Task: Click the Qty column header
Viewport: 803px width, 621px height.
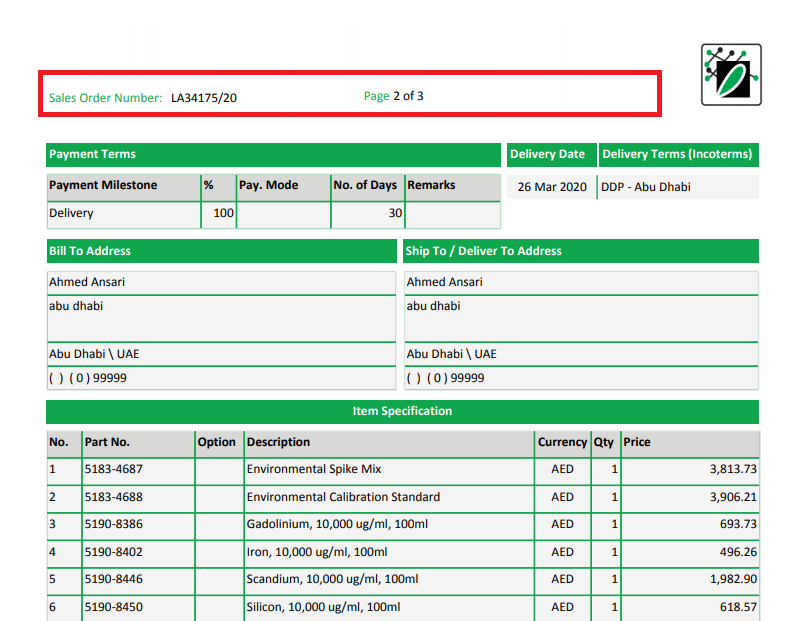Action: coord(605,444)
